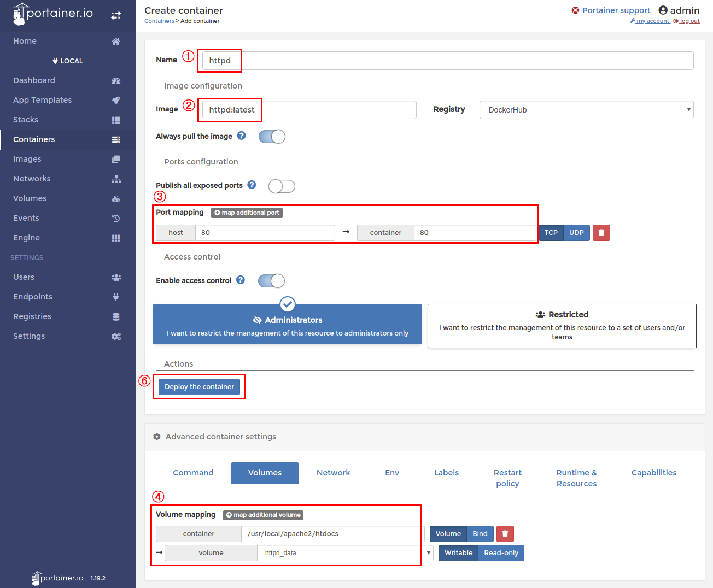Click help icon beside Enable access control

(x=241, y=280)
